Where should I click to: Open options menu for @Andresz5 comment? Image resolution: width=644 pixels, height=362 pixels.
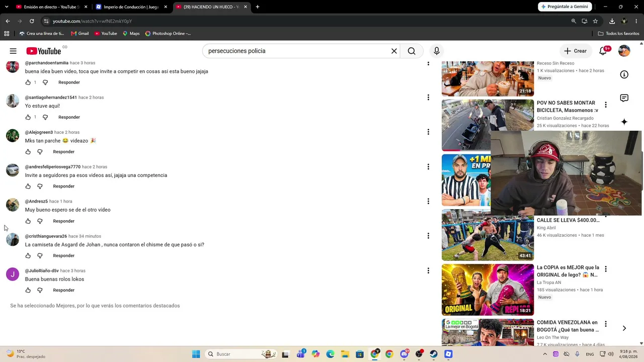pyautogui.click(x=428, y=201)
